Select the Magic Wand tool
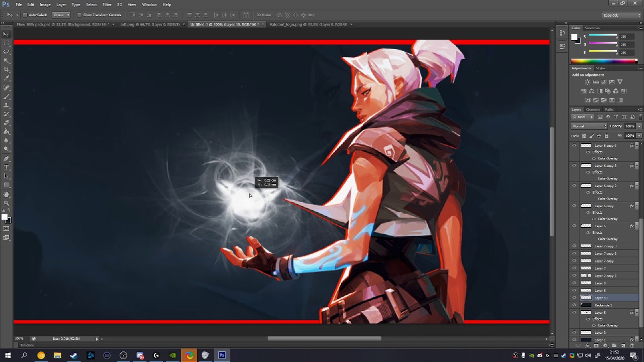644x362 pixels. [7, 60]
